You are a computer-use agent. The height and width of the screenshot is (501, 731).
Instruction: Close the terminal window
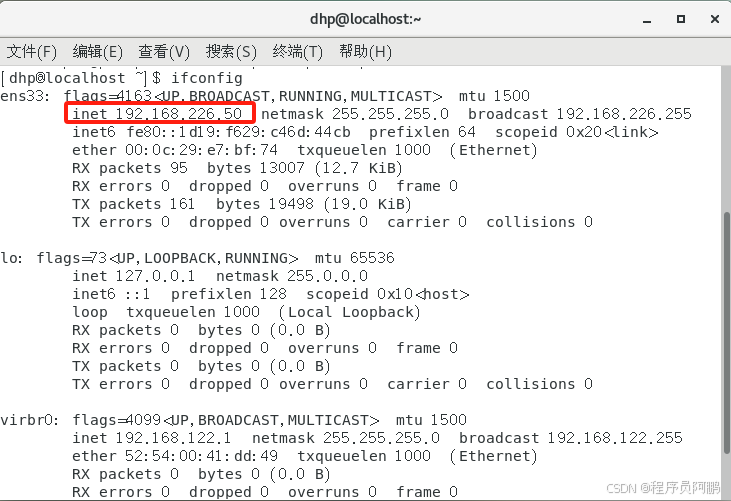click(715, 19)
